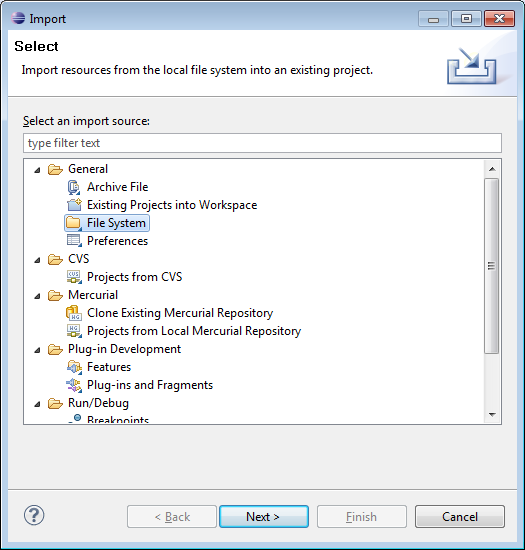Collapse the Run/Debug category arrow
The image size is (525, 550).
pos(38,404)
